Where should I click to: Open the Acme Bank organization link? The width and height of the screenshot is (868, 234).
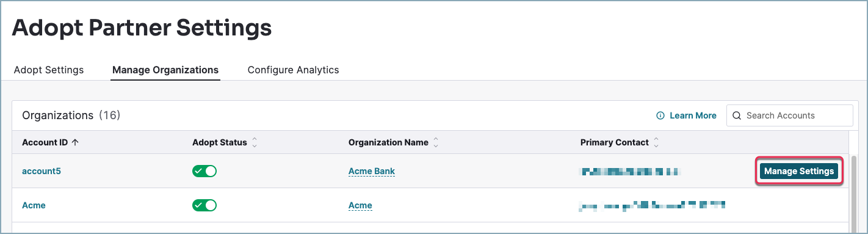click(x=372, y=171)
